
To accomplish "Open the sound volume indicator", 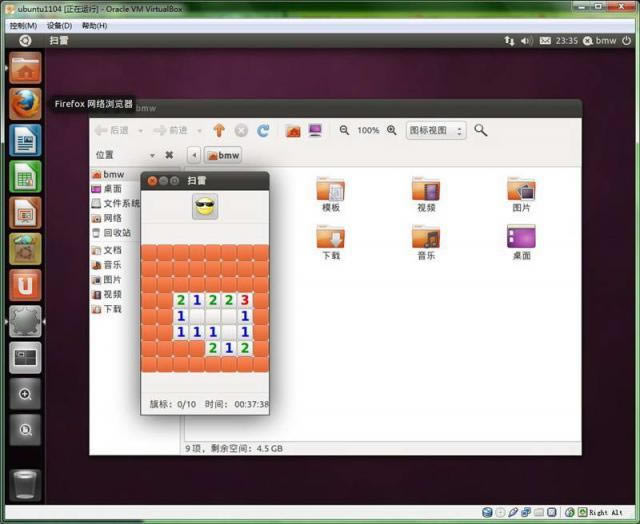I will [x=527, y=40].
